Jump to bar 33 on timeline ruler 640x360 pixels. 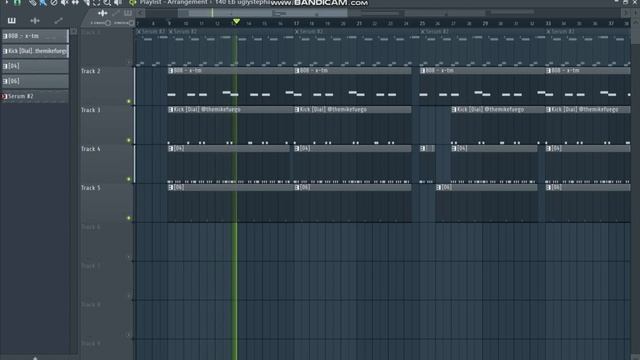click(548, 24)
